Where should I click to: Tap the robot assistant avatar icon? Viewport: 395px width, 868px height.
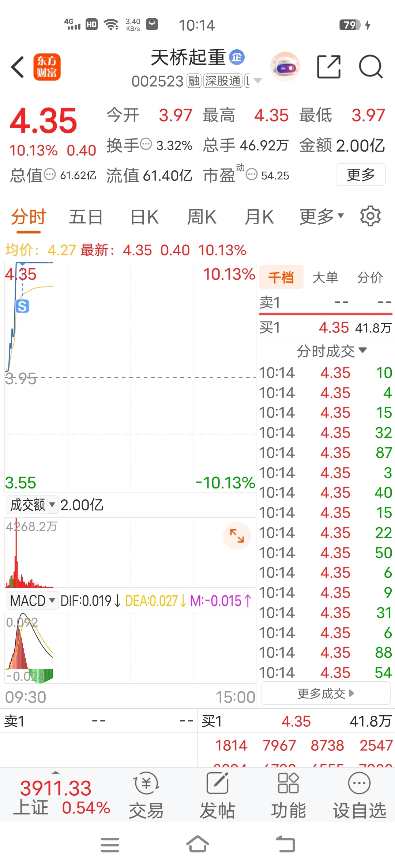(x=285, y=67)
